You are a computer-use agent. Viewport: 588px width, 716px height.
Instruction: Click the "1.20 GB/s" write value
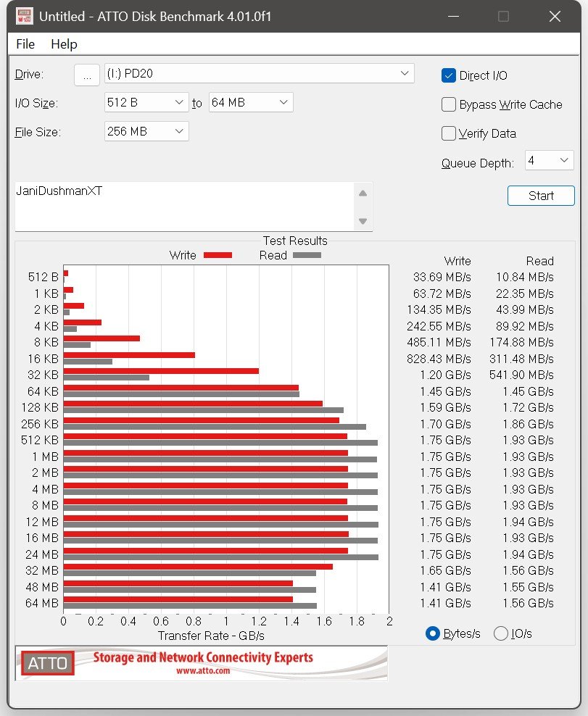[x=445, y=375]
